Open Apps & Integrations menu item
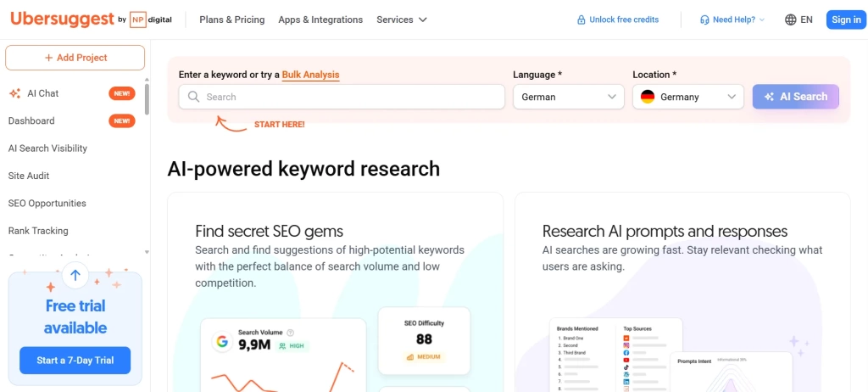Screen dimensions: 868x392 320,20
